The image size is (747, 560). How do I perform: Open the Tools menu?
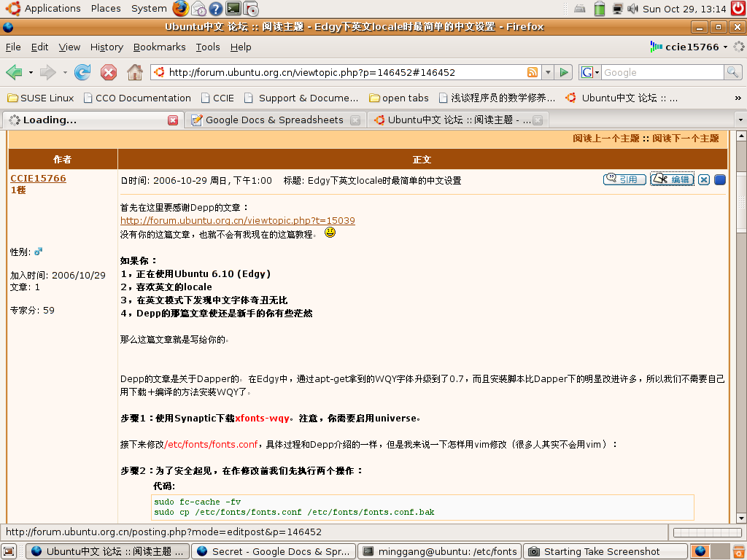coord(208,47)
